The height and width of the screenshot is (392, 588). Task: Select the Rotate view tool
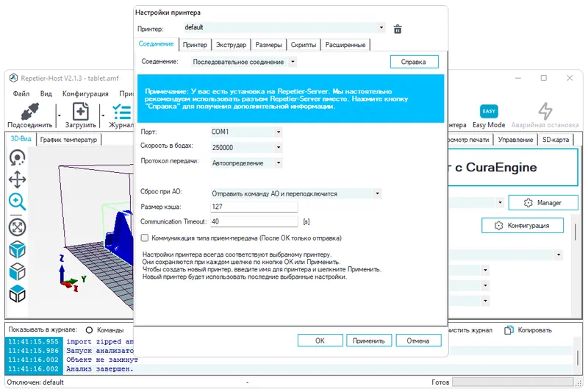coord(17,158)
